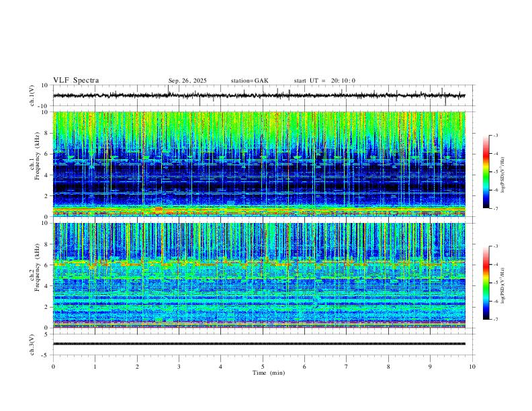Click the ch.3 flat black signal trace
Screen dimensions: 532x411
259,344
